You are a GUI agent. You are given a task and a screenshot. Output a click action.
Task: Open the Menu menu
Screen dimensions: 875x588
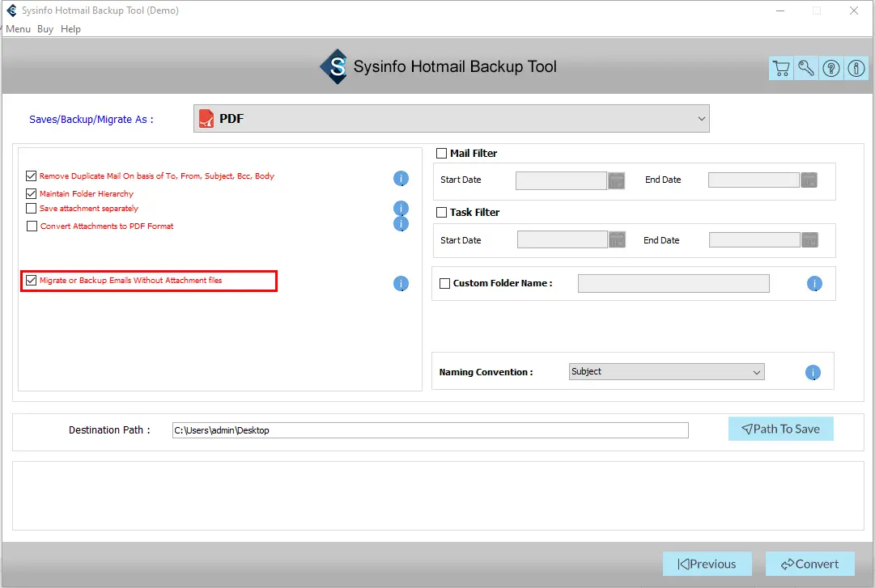point(18,29)
